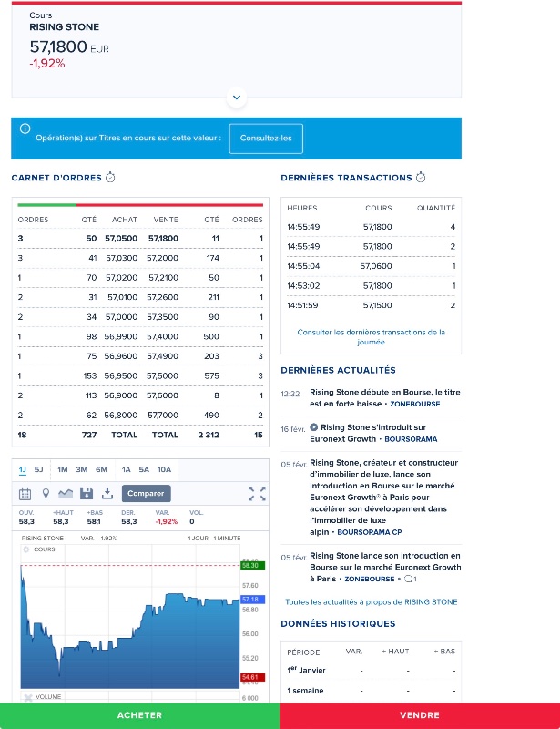Open link to all day's latest transactions
Image resolution: width=560 pixels, height=729 pixels.
click(x=371, y=337)
